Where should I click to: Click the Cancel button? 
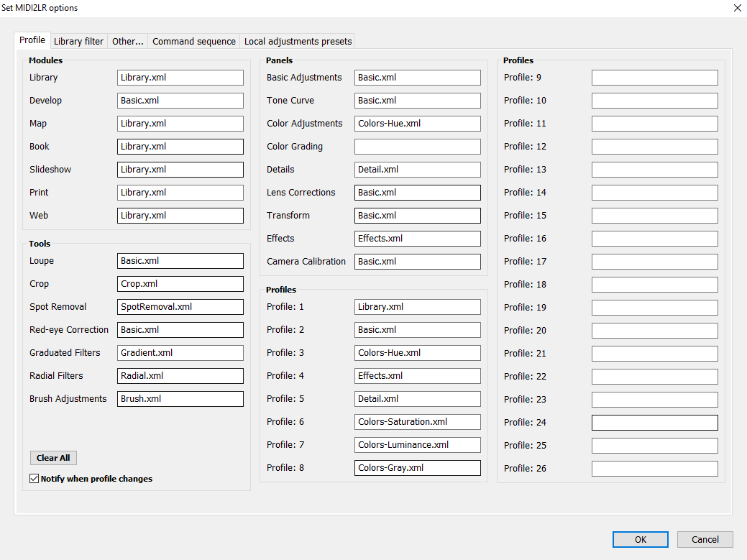coord(705,540)
